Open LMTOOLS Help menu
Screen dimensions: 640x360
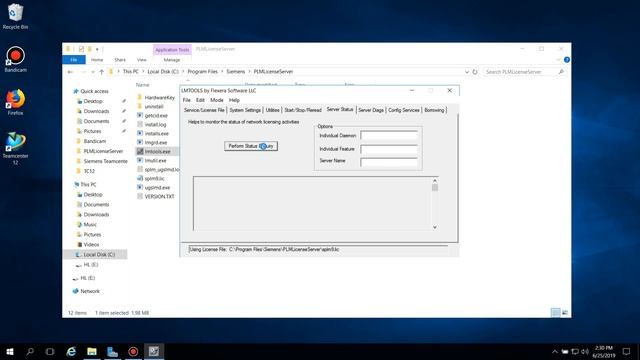pos(234,100)
